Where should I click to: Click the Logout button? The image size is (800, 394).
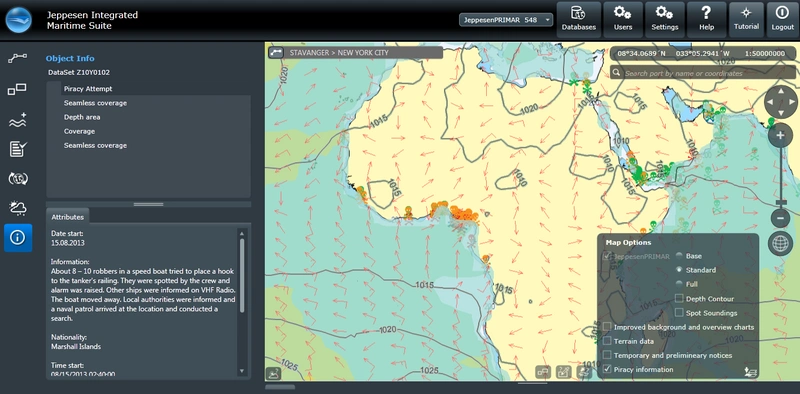tap(782, 19)
